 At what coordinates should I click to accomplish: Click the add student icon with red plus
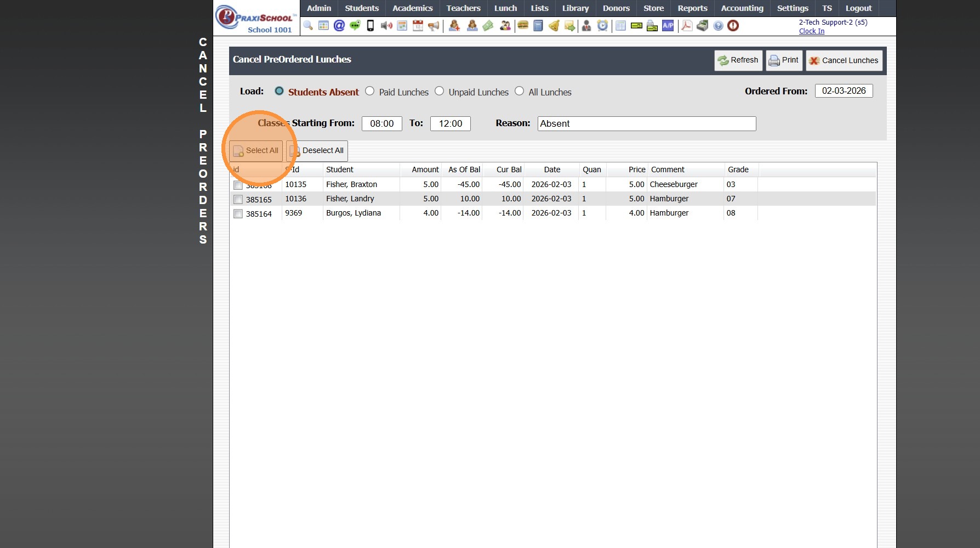tap(454, 26)
